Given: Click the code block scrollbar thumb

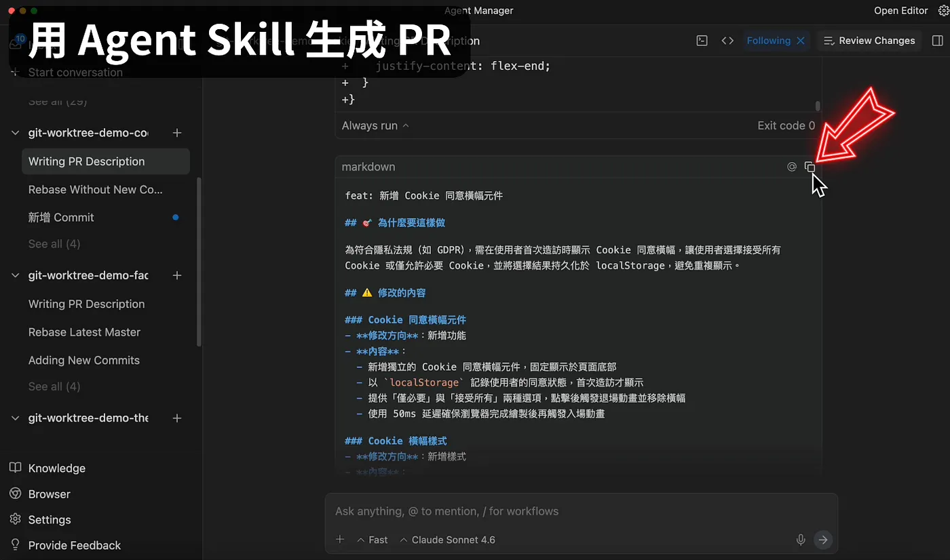Looking at the screenshot, I should (x=818, y=106).
